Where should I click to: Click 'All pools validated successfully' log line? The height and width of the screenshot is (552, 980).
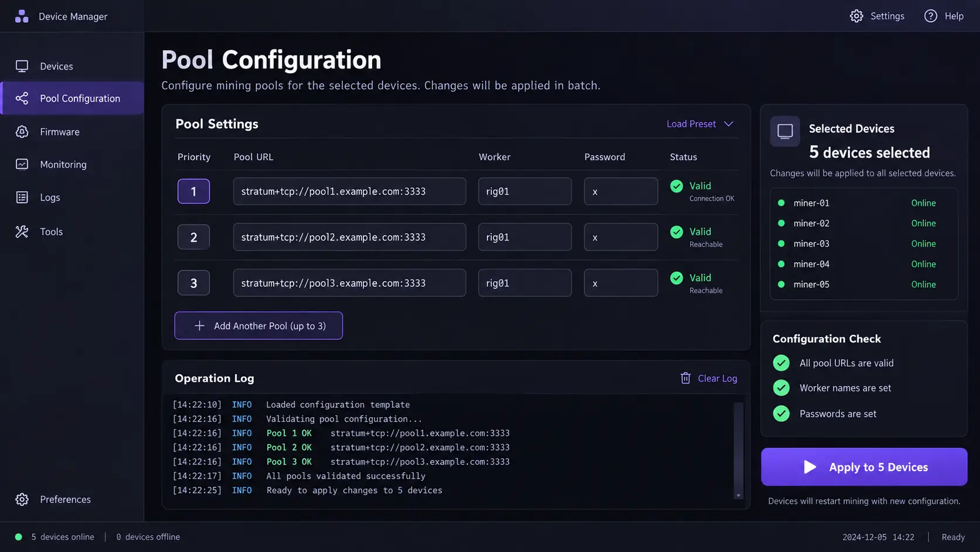pos(346,476)
